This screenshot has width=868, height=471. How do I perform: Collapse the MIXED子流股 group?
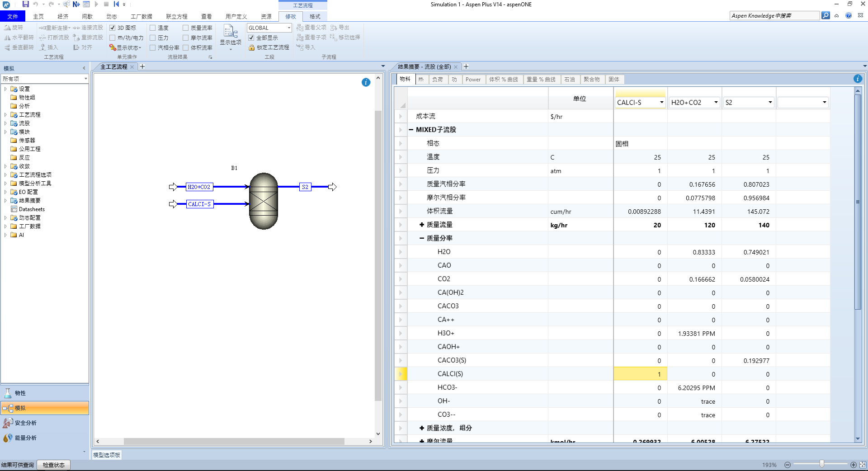point(411,130)
